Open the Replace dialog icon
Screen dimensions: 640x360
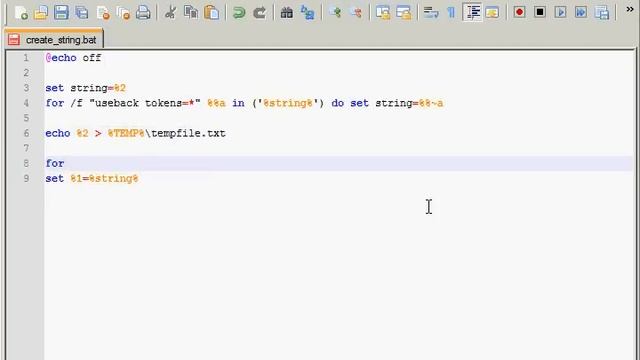[307, 13]
